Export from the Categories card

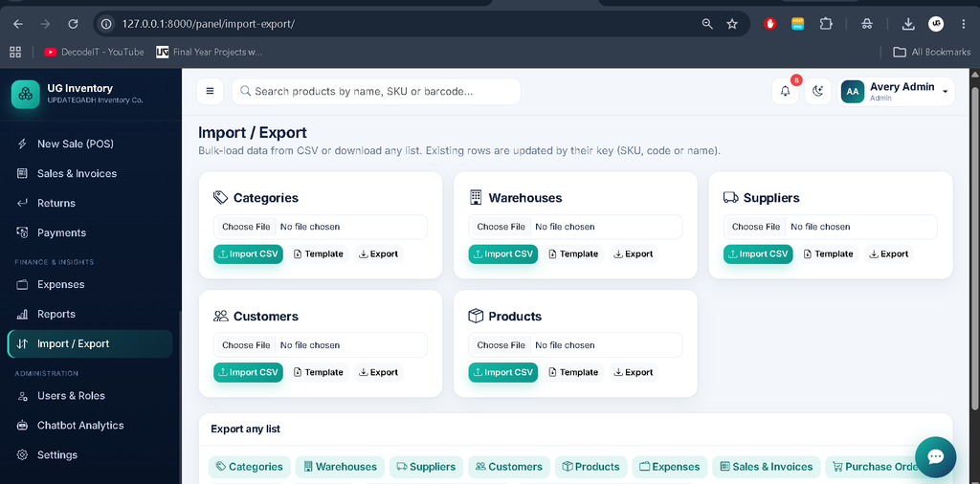(379, 253)
